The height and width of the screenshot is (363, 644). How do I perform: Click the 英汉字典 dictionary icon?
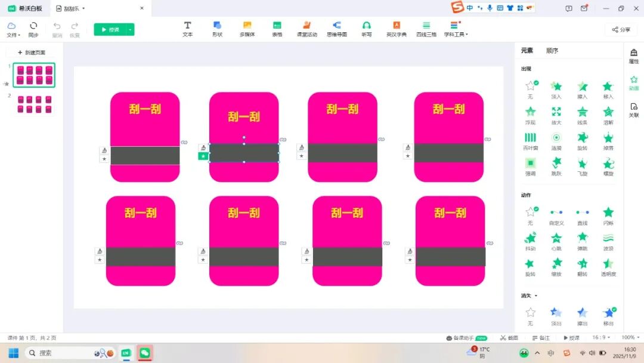tap(397, 29)
